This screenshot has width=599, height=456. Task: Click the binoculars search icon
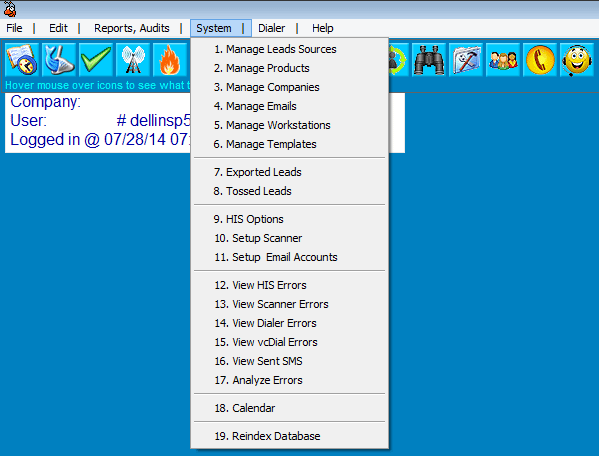[x=429, y=60]
